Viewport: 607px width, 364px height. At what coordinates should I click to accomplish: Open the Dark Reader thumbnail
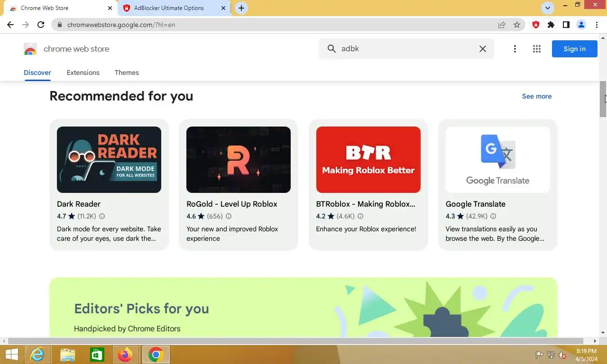click(109, 160)
